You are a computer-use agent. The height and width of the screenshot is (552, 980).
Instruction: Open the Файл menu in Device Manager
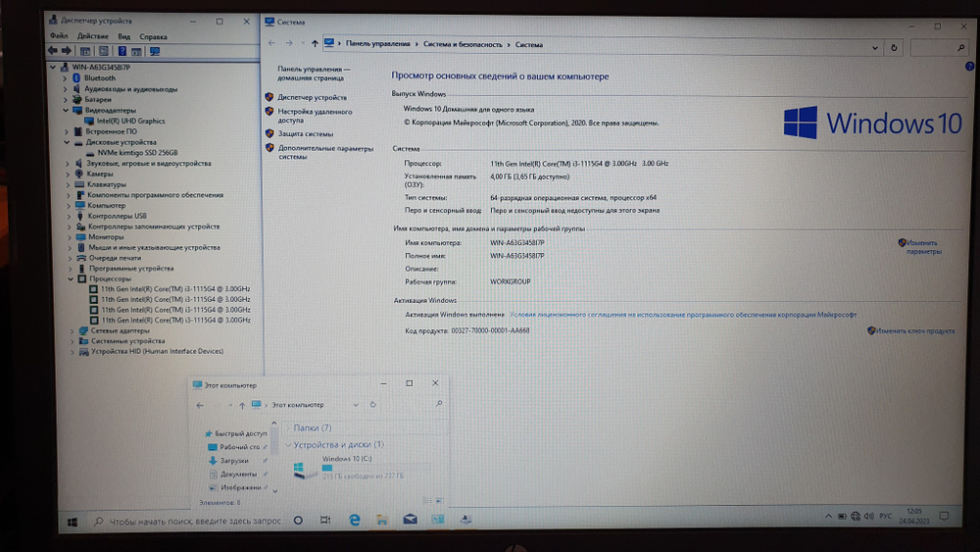click(x=59, y=36)
